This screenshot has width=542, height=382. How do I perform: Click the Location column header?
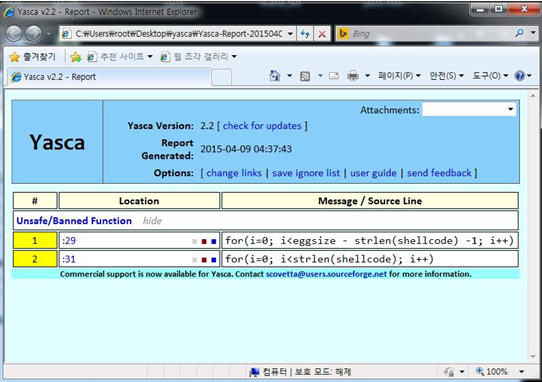(139, 201)
